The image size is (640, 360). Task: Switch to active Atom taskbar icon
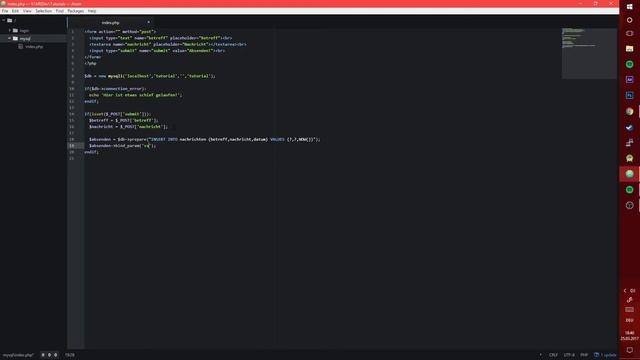click(629, 174)
